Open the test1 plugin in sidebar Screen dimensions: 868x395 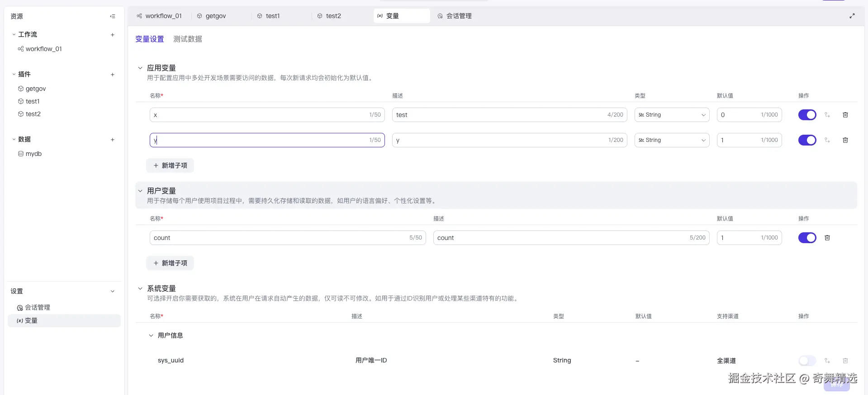[x=33, y=101]
